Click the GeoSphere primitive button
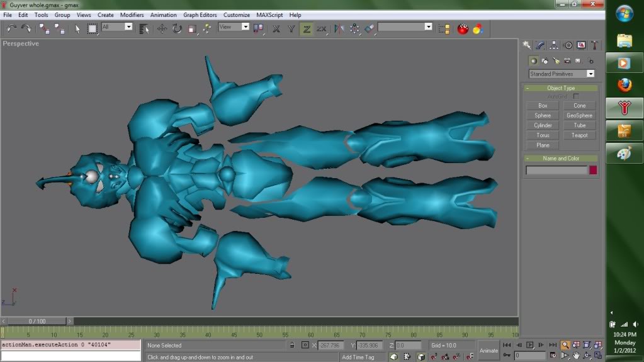Image resolution: width=644 pixels, height=362 pixels. 579,115
